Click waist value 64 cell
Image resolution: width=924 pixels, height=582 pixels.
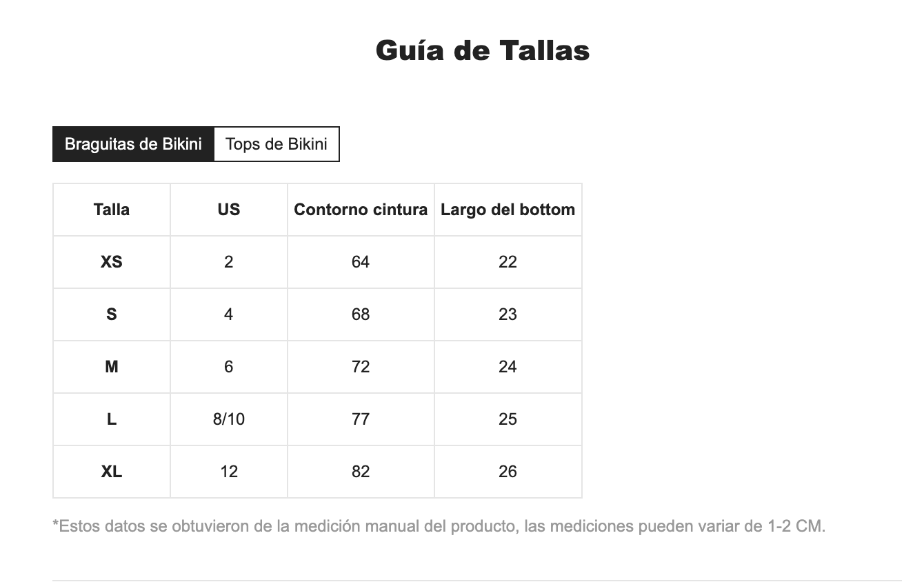click(361, 262)
